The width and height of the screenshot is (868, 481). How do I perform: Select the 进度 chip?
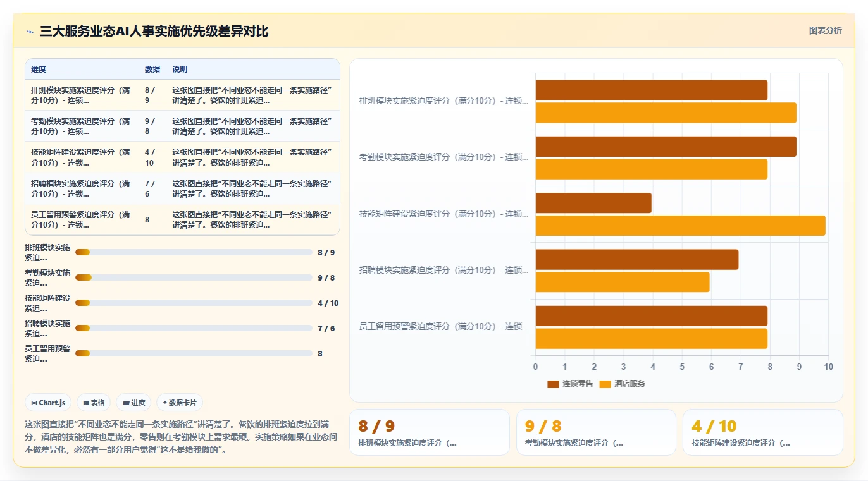point(133,403)
